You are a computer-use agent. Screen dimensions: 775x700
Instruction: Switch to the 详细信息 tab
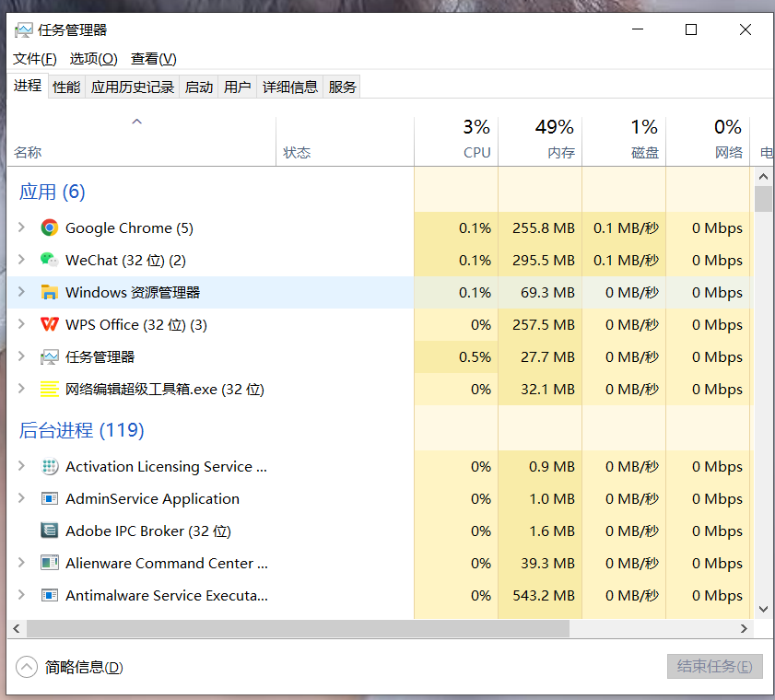pyautogui.click(x=290, y=87)
